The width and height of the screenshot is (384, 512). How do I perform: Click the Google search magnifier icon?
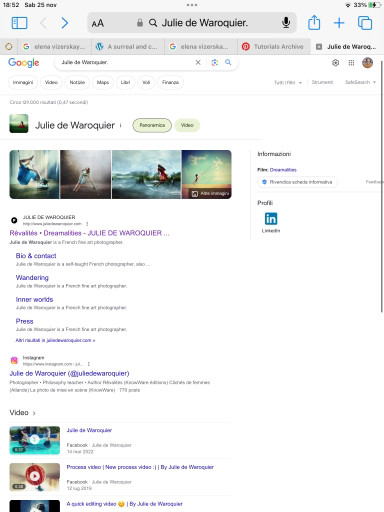coord(228,62)
